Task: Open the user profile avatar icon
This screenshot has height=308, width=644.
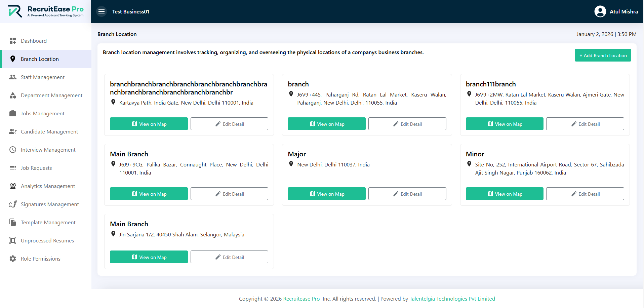Action: pos(600,11)
